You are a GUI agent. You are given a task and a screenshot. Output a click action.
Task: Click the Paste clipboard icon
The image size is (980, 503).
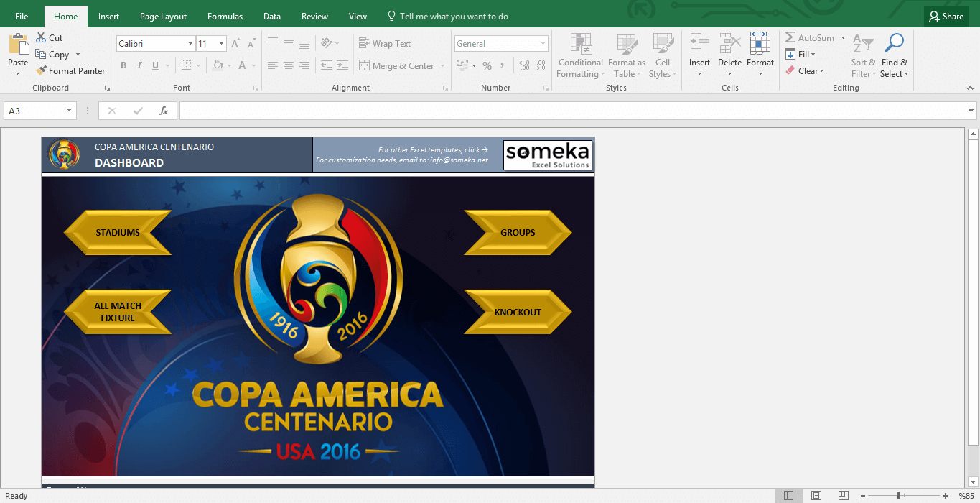click(x=18, y=45)
